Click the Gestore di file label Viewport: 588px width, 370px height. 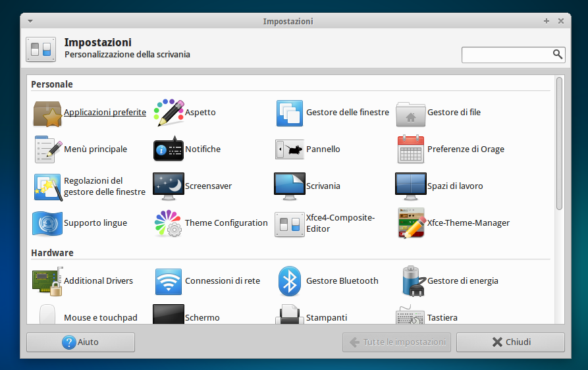tap(454, 112)
